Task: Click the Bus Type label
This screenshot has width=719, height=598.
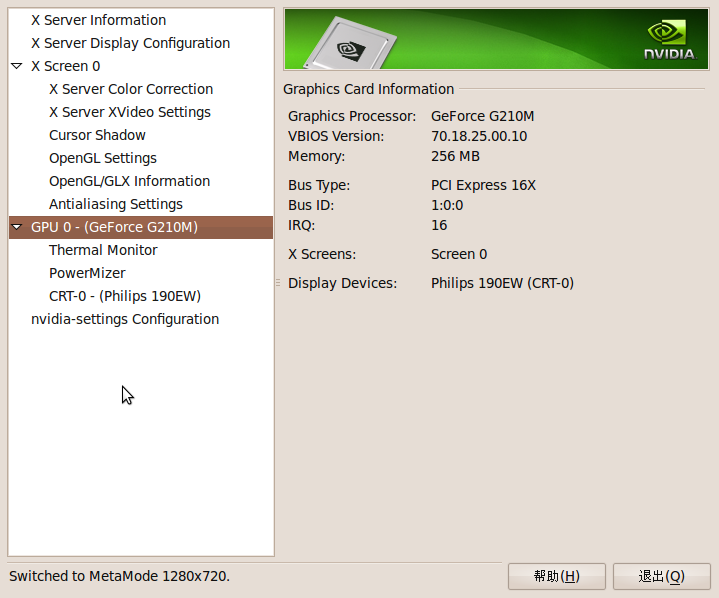Action: [x=319, y=185]
